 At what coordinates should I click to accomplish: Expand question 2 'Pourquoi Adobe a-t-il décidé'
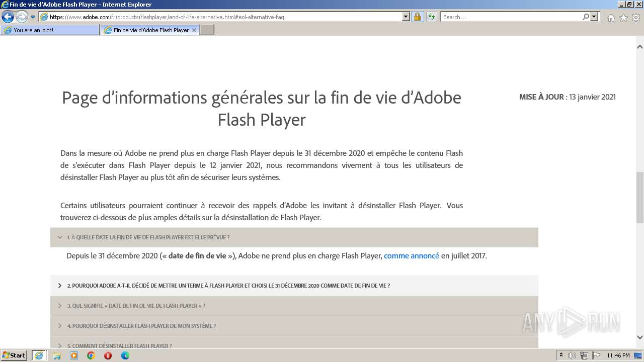point(294,286)
